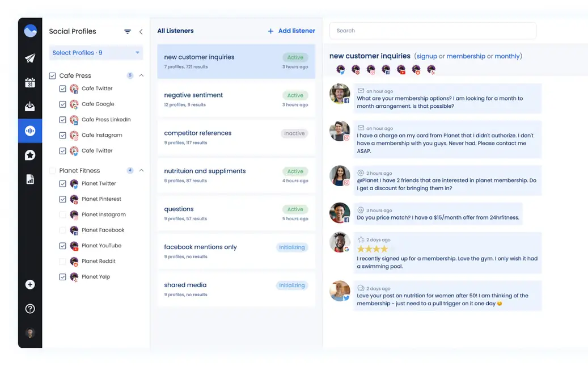Open the filter icon beside Social Profiles
The height and width of the screenshot is (366, 588).
(128, 31)
